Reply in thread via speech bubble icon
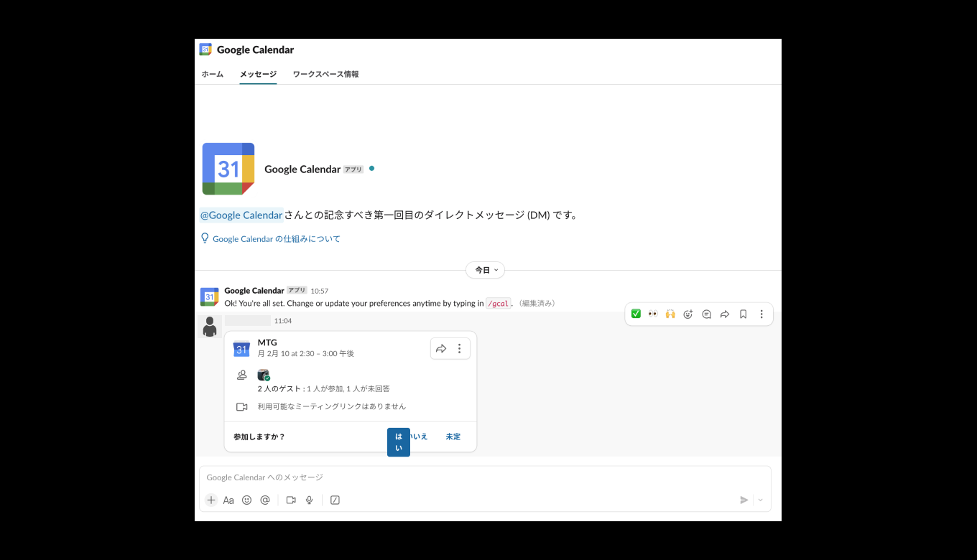 click(x=707, y=314)
